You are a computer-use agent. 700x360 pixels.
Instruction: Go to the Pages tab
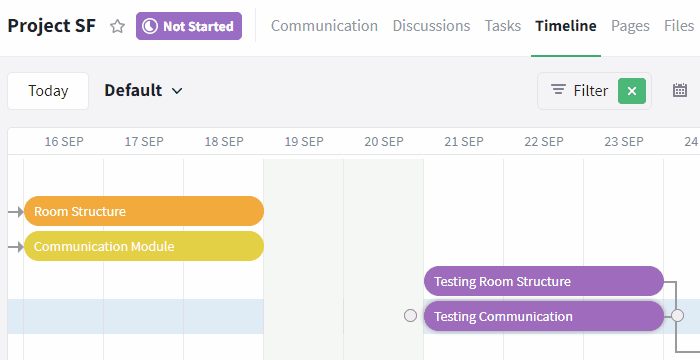coord(630,26)
